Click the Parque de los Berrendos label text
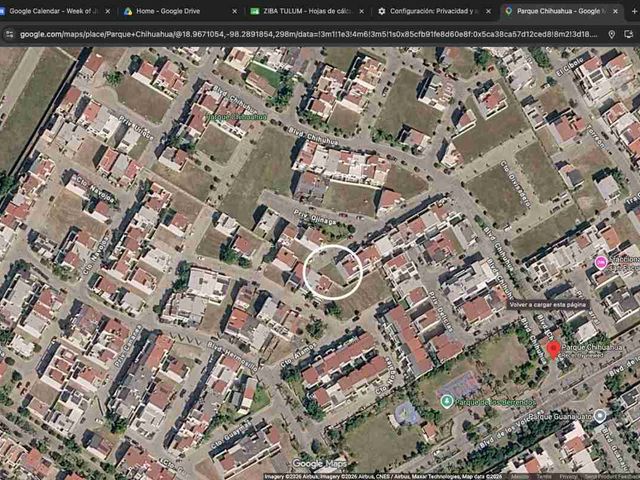Viewport: 640px width, 480px height. (494, 402)
